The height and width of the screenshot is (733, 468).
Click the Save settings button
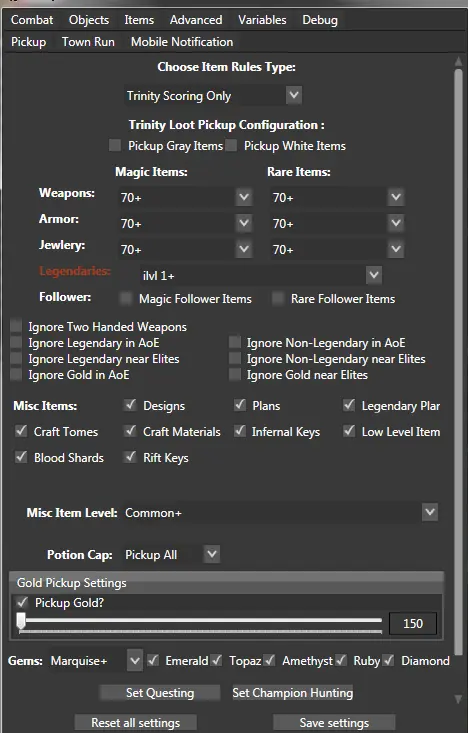(334, 723)
